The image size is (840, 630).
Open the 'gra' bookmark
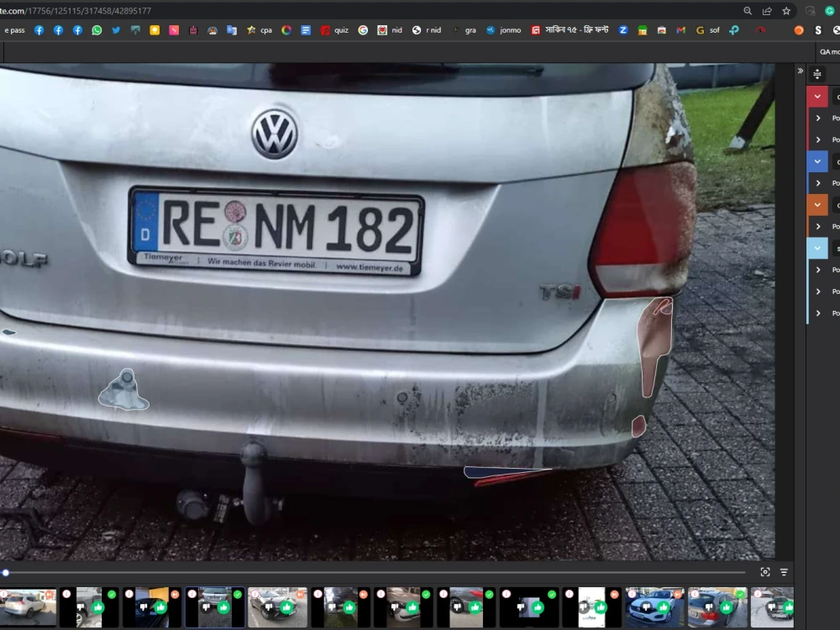[465, 30]
